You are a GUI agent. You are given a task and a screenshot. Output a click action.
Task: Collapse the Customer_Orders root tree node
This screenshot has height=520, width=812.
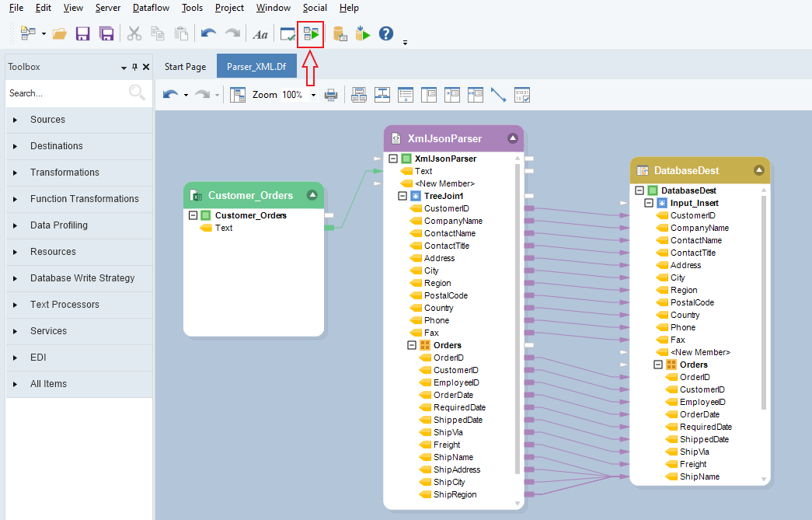[193, 215]
